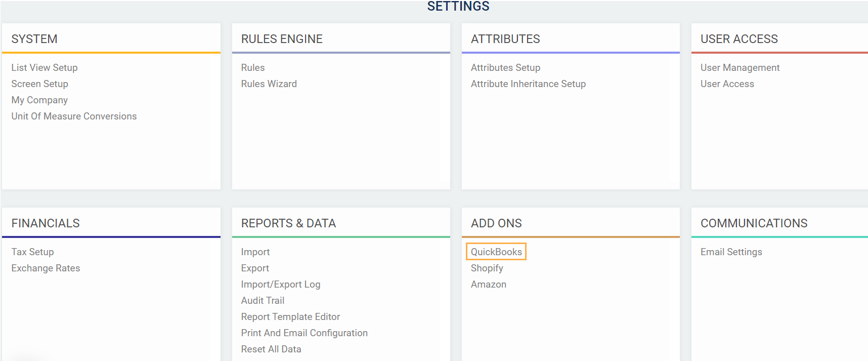Image resolution: width=868 pixels, height=361 pixels.
Task: Open List View Setup
Action: tap(45, 67)
